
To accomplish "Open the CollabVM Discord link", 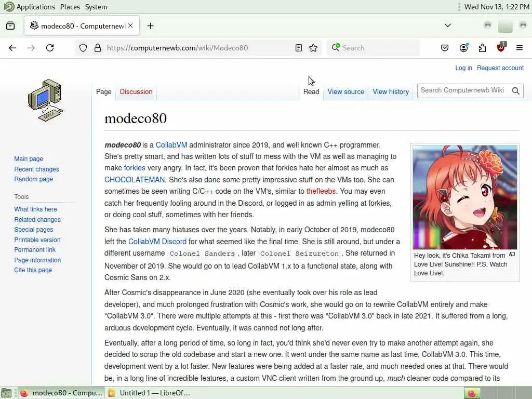I will 157,242.
